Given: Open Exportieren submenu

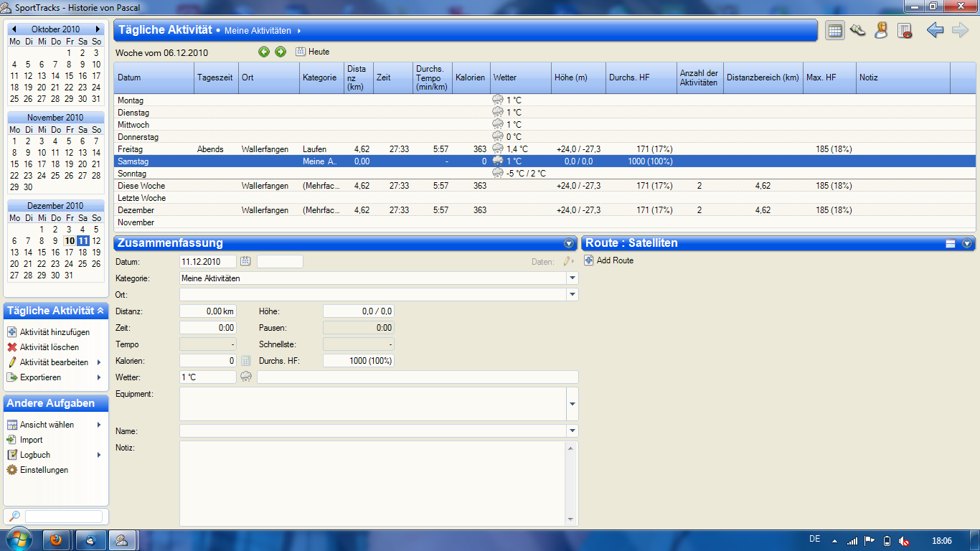Looking at the screenshot, I should [40, 377].
